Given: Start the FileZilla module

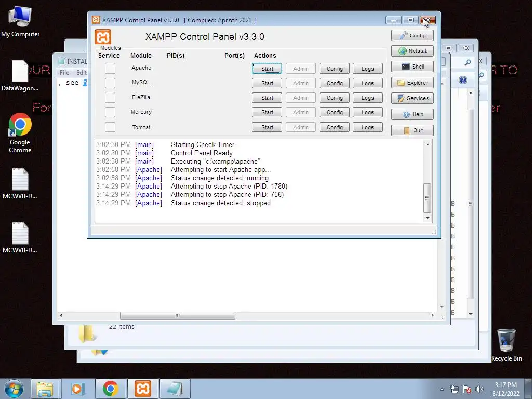Looking at the screenshot, I should coord(267,98).
